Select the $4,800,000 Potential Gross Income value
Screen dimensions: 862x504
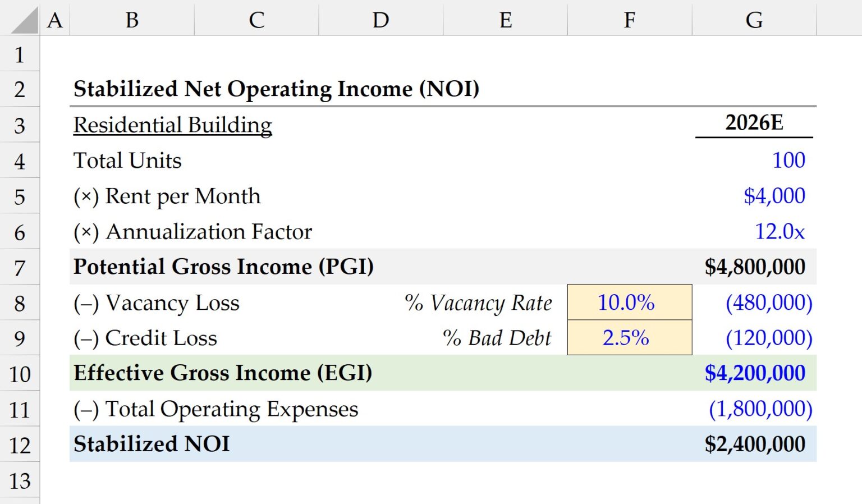tap(755, 267)
